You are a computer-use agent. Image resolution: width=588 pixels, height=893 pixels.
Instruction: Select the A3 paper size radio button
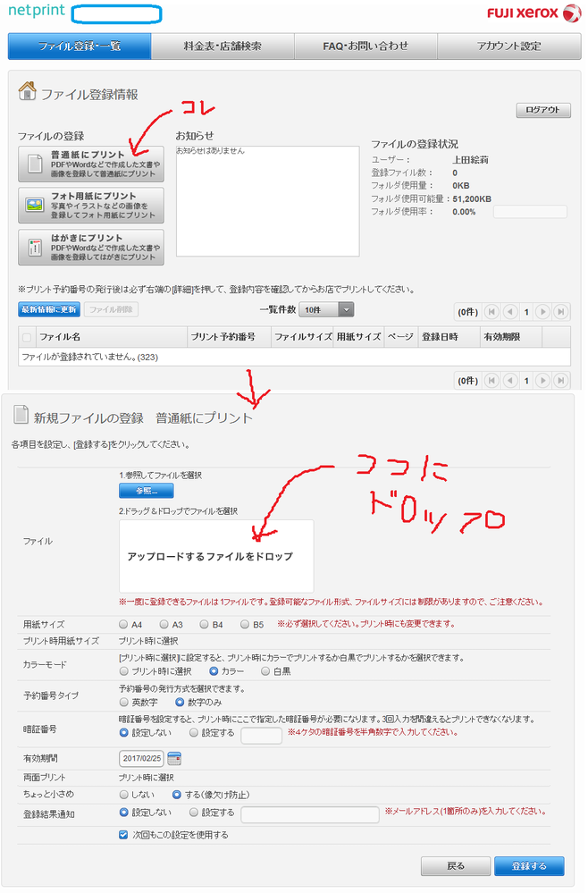[164, 624]
